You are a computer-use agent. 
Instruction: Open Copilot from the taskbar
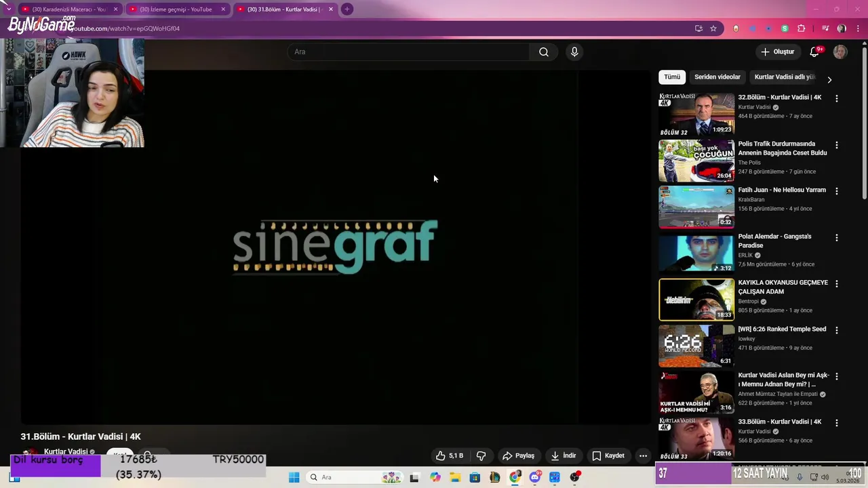pyautogui.click(x=435, y=478)
